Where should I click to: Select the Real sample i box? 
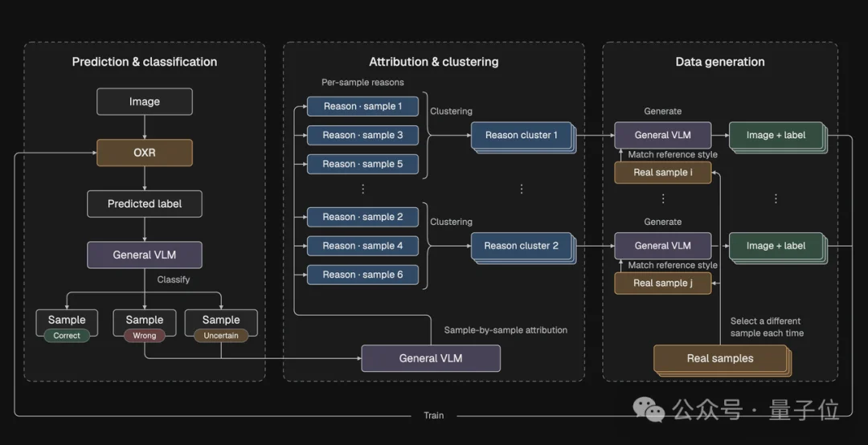[x=662, y=173]
